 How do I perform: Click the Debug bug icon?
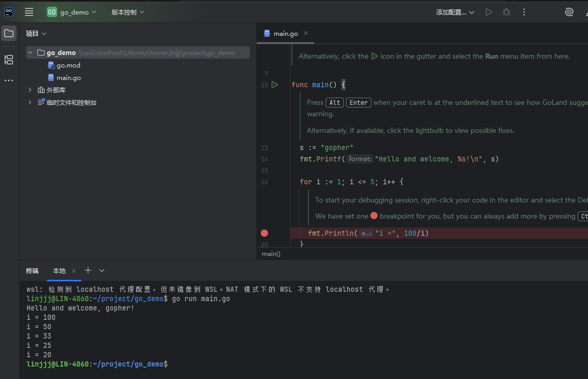click(x=506, y=12)
